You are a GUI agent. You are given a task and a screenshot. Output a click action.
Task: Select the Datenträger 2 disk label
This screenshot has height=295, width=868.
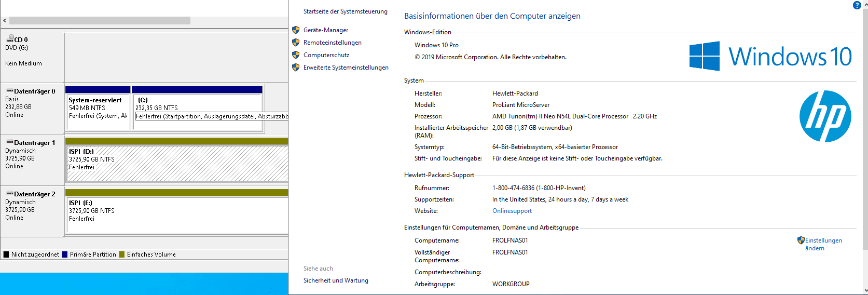32,212
